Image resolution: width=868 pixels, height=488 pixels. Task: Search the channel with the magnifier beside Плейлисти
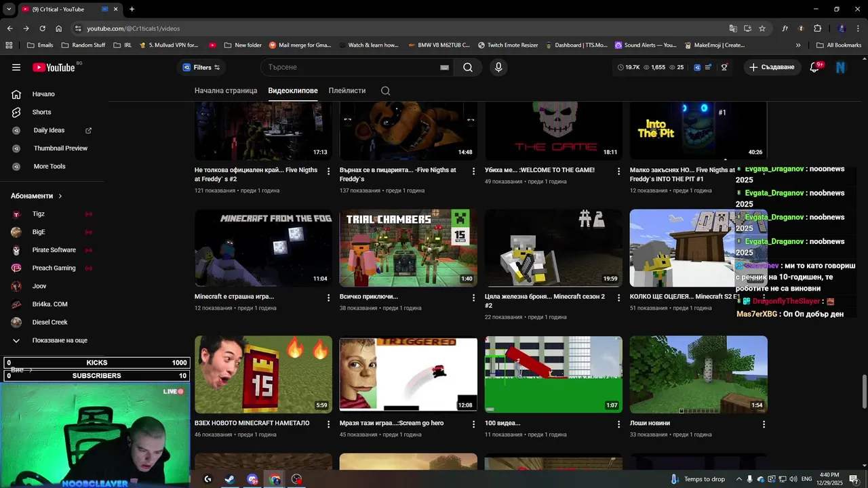coord(385,91)
